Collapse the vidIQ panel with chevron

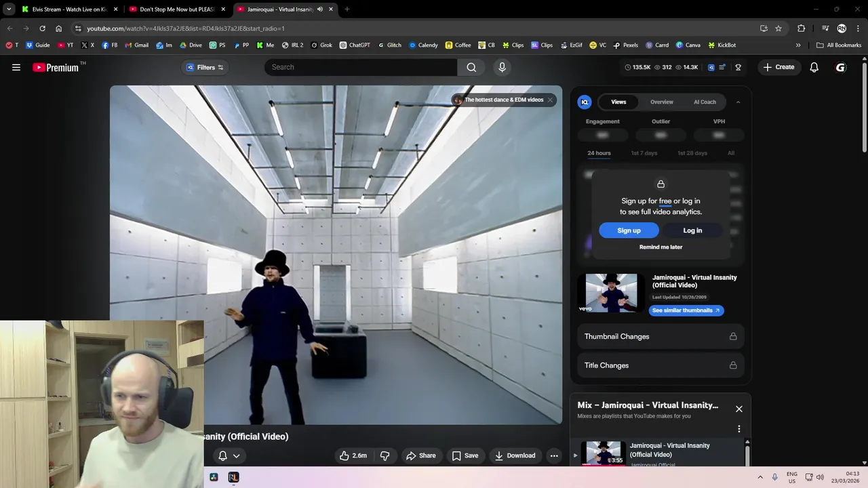[738, 102]
